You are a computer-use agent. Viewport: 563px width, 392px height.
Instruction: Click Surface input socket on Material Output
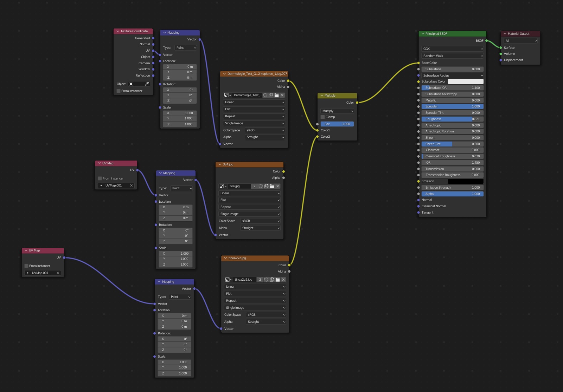click(501, 48)
